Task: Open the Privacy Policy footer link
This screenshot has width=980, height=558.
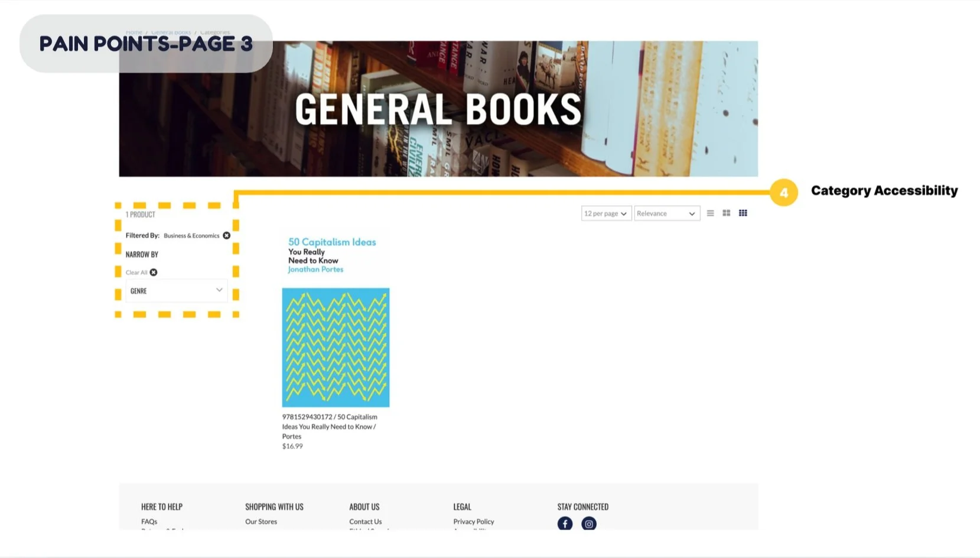Action: click(474, 521)
